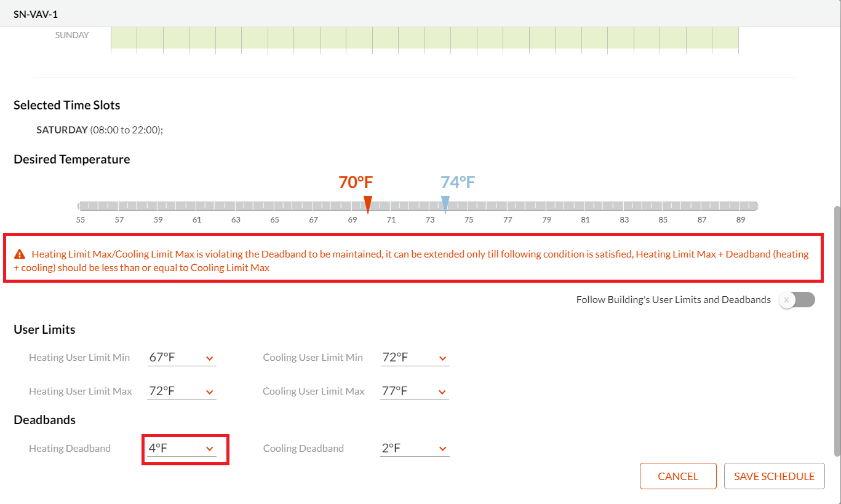The width and height of the screenshot is (841, 504).
Task: Click the orange 70°F heating marker
Action: point(368,204)
